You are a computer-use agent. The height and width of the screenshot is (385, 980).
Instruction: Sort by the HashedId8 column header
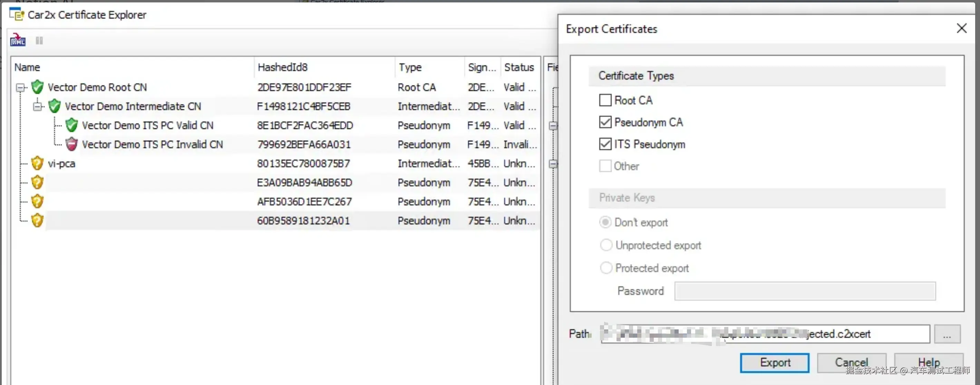(x=282, y=67)
